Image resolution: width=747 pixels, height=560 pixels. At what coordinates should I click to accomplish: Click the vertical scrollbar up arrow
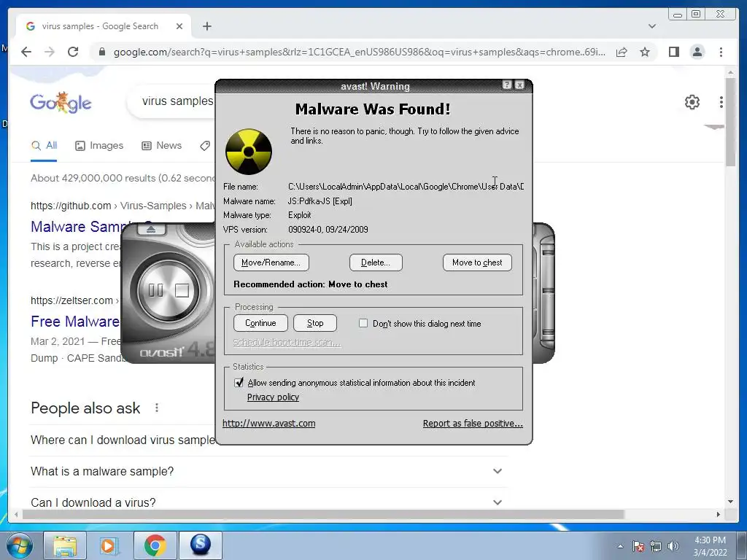[x=730, y=73]
